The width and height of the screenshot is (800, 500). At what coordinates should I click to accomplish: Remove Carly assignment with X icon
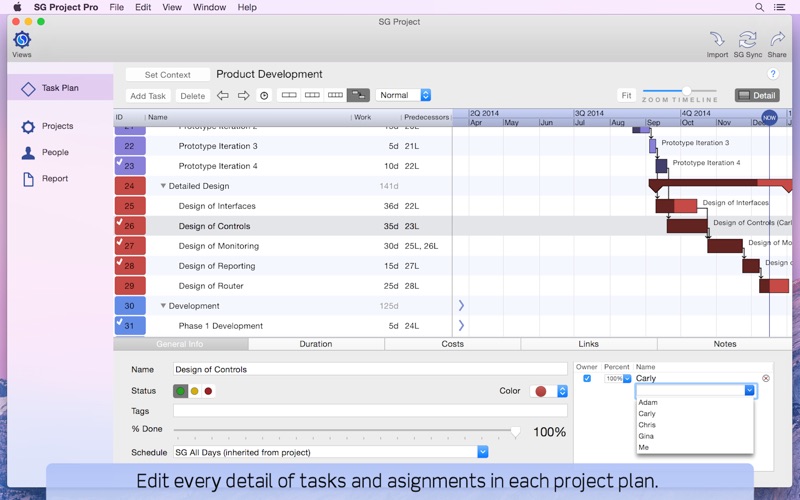pyautogui.click(x=766, y=378)
